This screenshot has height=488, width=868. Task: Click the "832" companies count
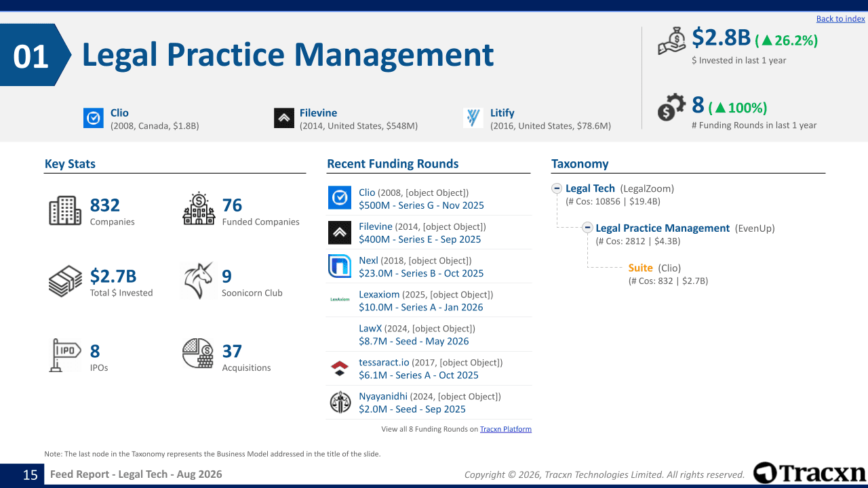point(105,205)
